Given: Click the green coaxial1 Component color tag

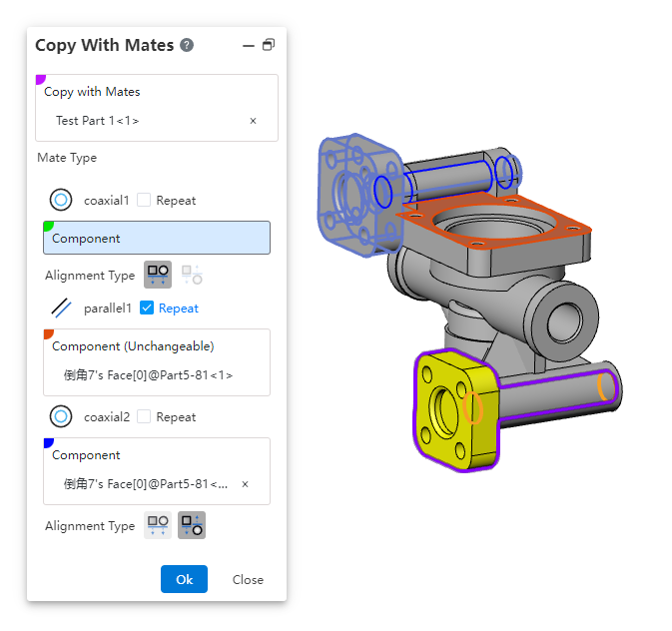Looking at the screenshot, I should 48,226.
